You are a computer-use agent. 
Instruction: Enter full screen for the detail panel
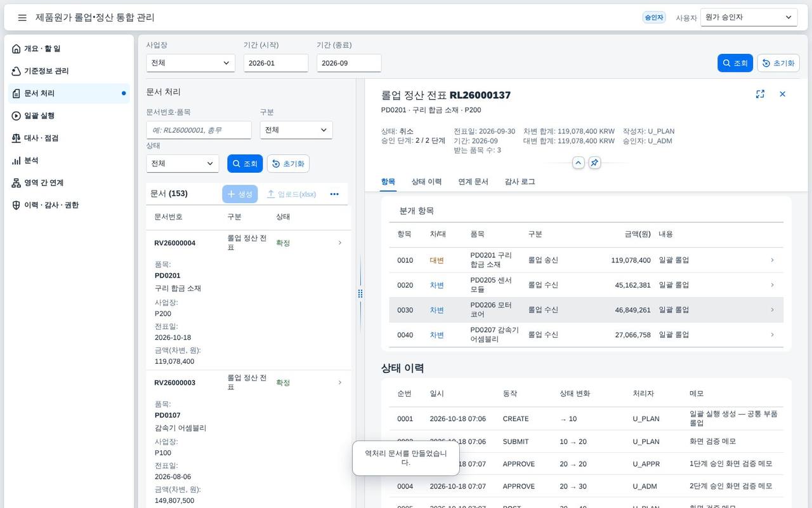coord(760,94)
